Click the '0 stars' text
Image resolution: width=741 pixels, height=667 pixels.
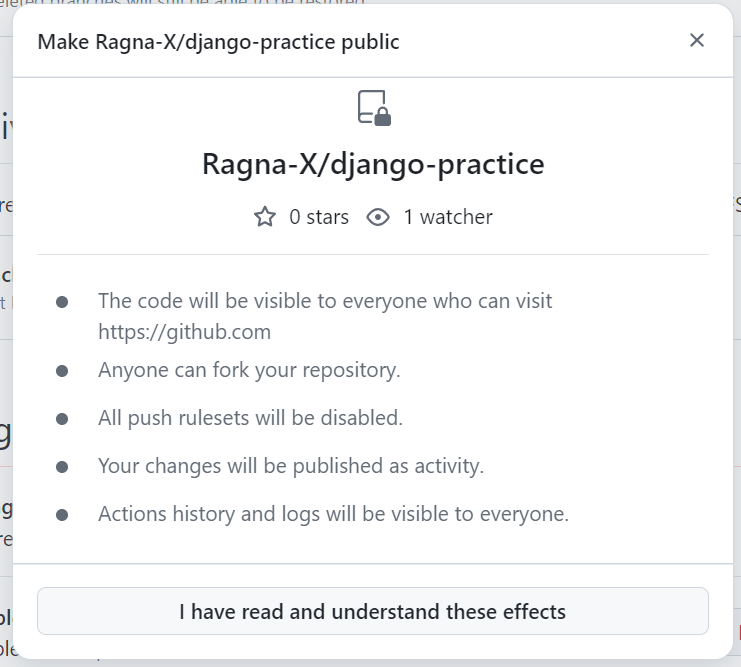pos(319,217)
